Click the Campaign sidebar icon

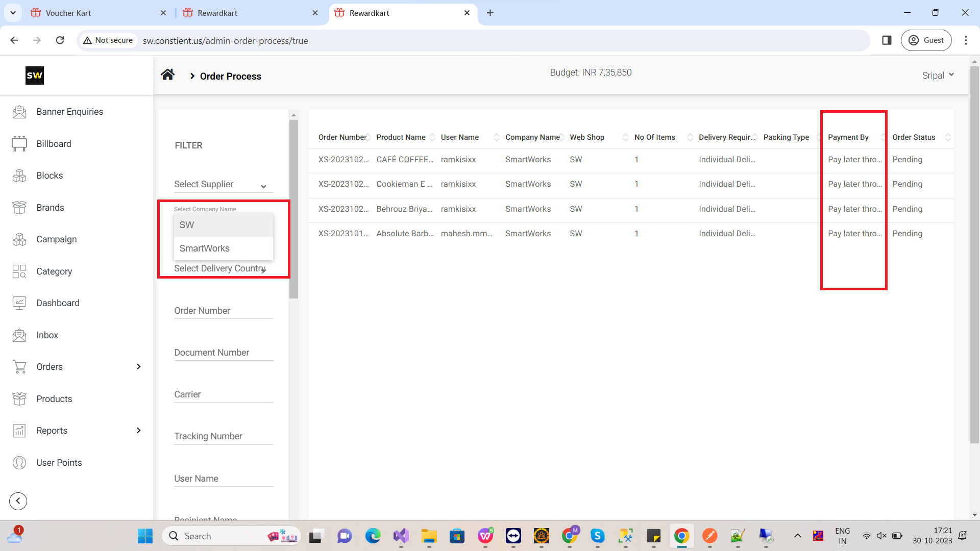pyautogui.click(x=19, y=239)
